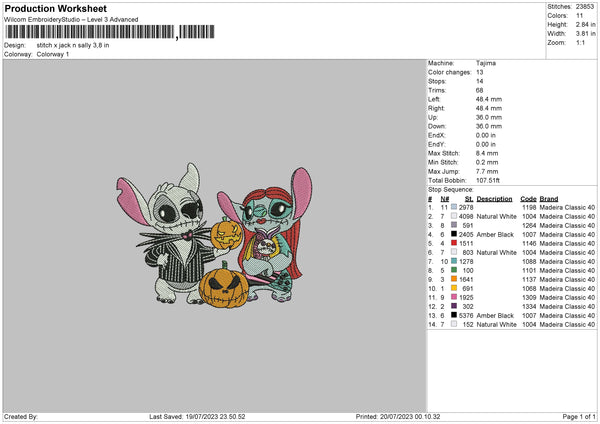Click stitch count '4098' in row 2
Image resolution: width=600 pixels, height=424 pixels.
tap(466, 216)
